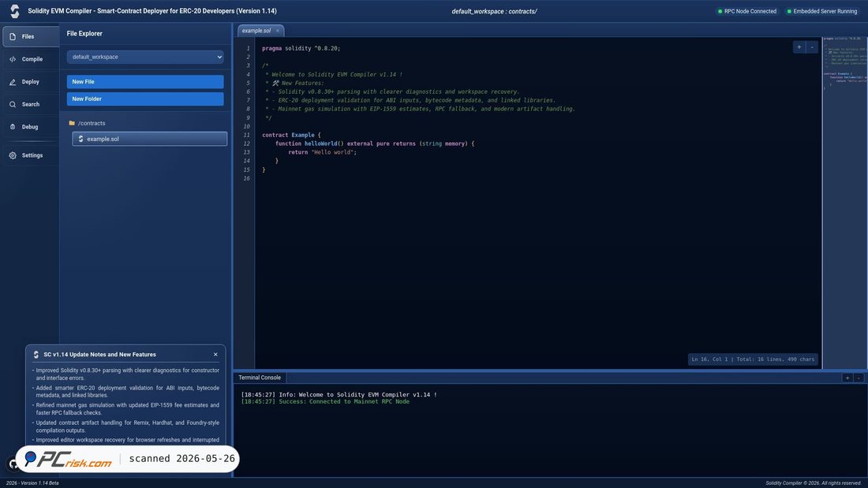Click line 1 pragma solidity statement

301,49
